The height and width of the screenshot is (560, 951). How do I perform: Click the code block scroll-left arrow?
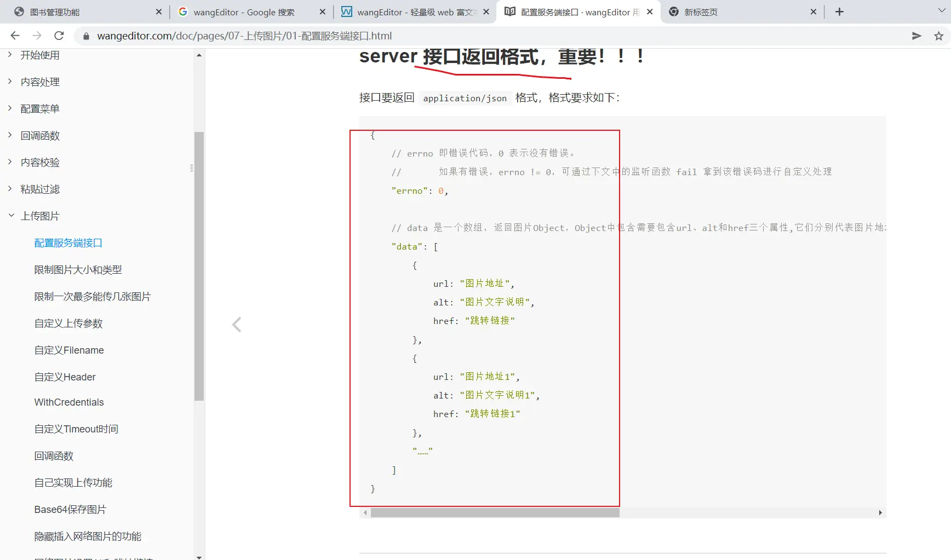point(365,513)
